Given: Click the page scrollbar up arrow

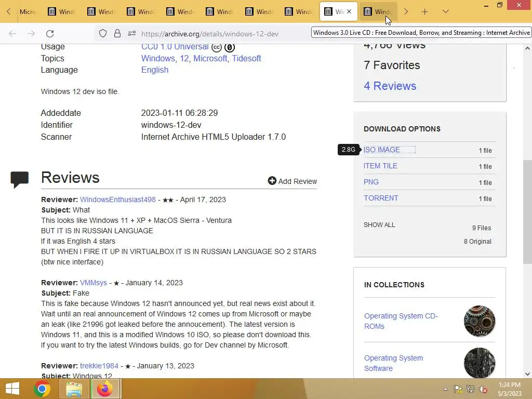Looking at the screenshot, I should point(527,48).
